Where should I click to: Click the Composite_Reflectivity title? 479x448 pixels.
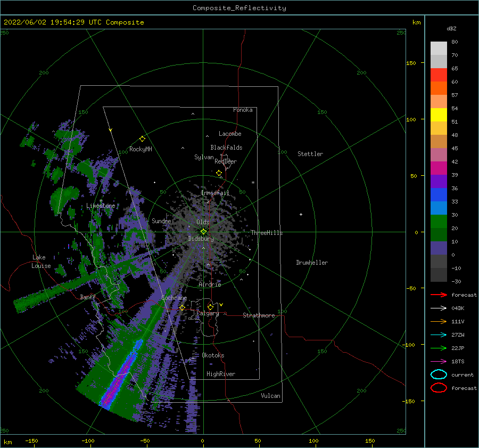tap(240, 8)
